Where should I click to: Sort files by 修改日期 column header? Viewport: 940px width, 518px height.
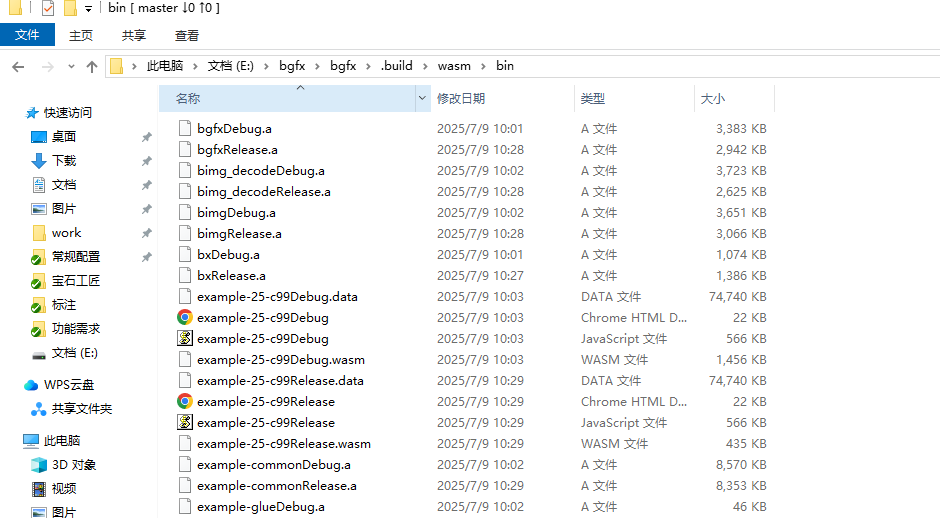(461, 99)
